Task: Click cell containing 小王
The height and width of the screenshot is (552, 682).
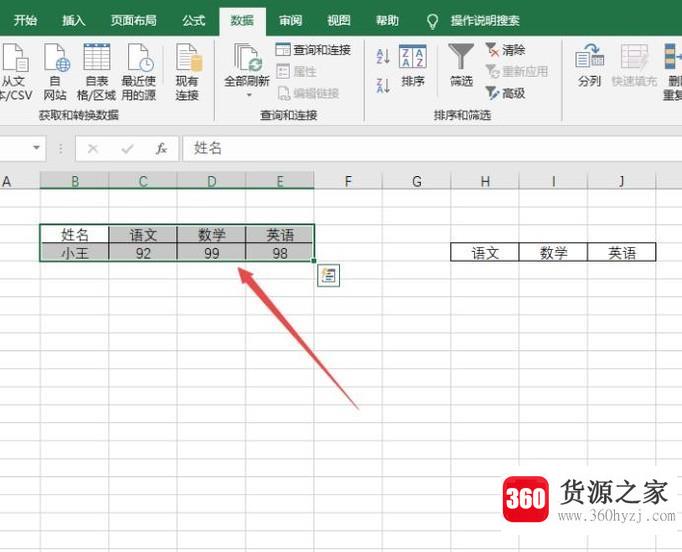Action: [x=74, y=252]
